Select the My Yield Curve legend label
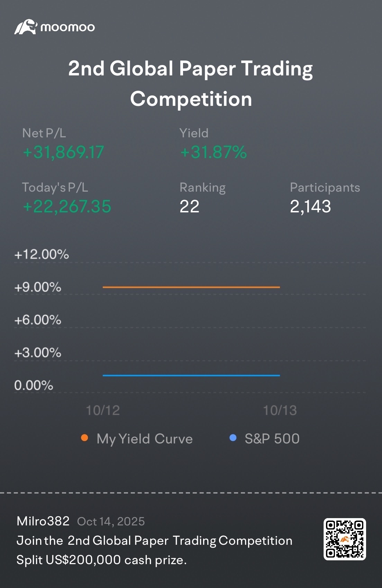The width and height of the screenshot is (382, 588). pyautogui.click(x=144, y=439)
